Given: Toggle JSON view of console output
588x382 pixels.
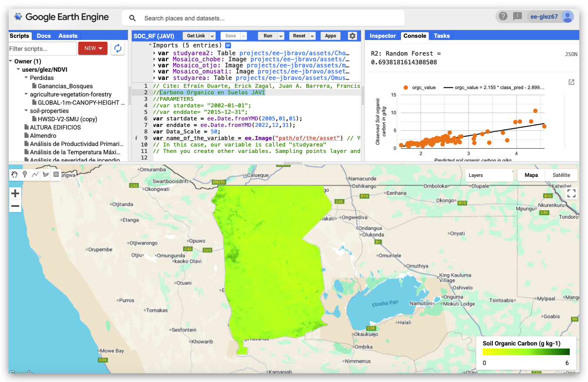Looking at the screenshot, I should point(571,54).
